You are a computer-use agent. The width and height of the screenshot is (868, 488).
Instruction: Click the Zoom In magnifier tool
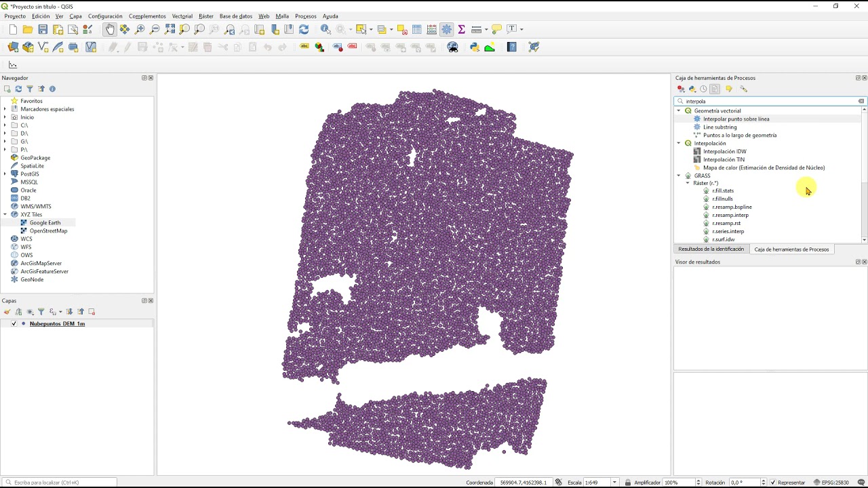(140, 29)
